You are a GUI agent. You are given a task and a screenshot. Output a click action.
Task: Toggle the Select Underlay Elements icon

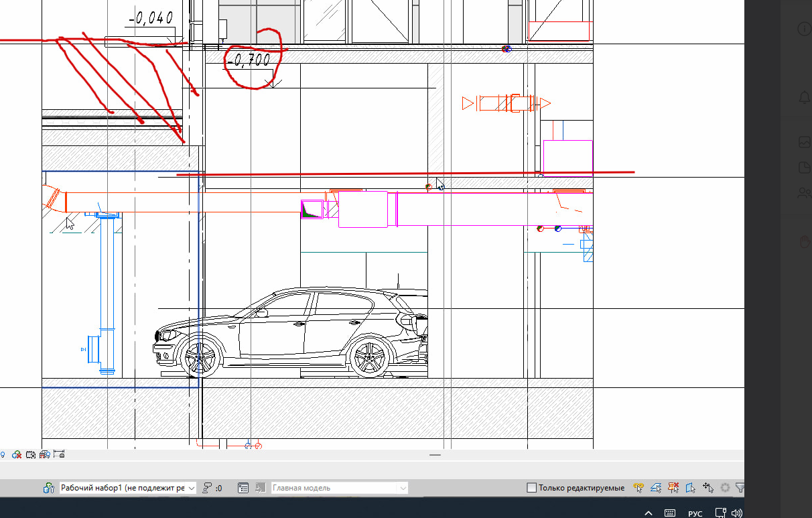pos(656,488)
